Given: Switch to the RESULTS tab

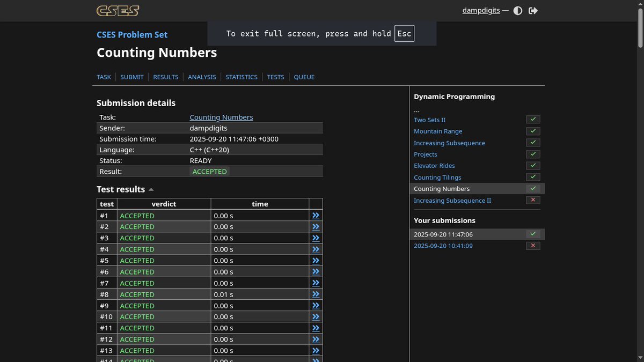Looking at the screenshot, I should 165,77.
